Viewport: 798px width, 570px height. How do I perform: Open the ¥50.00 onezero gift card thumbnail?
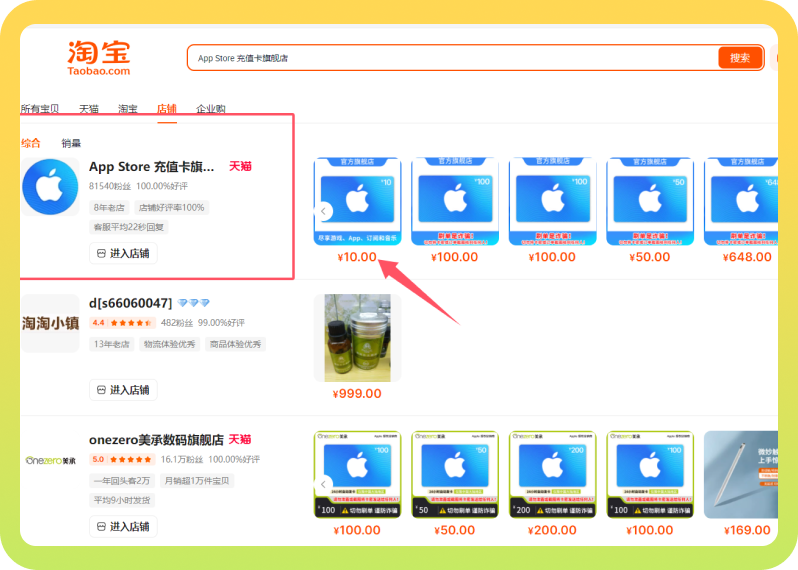455,475
